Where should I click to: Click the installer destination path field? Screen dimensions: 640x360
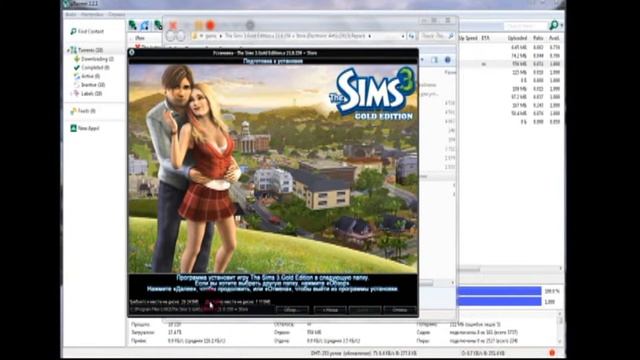coord(201,310)
